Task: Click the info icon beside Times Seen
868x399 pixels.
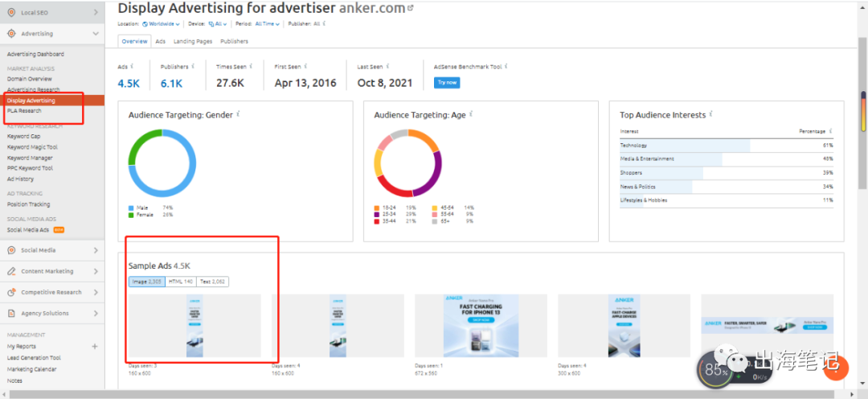Action: 251,67
